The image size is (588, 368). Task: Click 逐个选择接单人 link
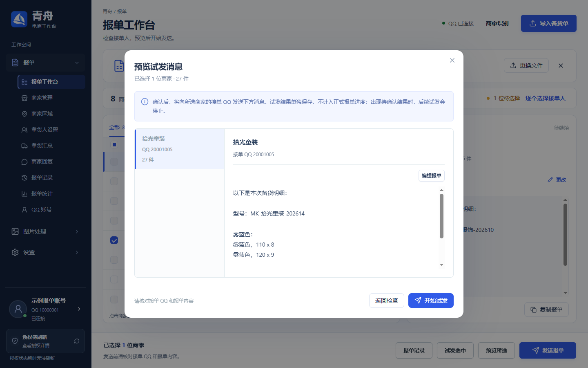coord(545,98)
